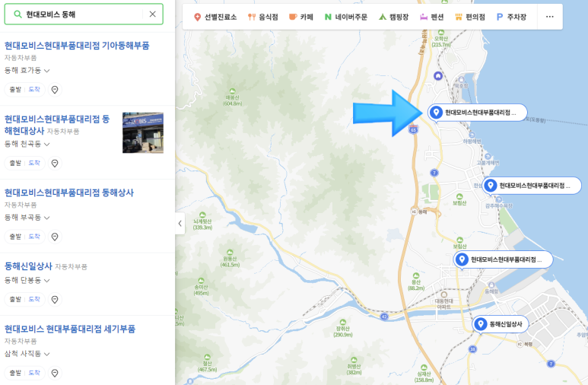Select the 주차장 category filter
588x385 pixels.
[x=511, y=17]
